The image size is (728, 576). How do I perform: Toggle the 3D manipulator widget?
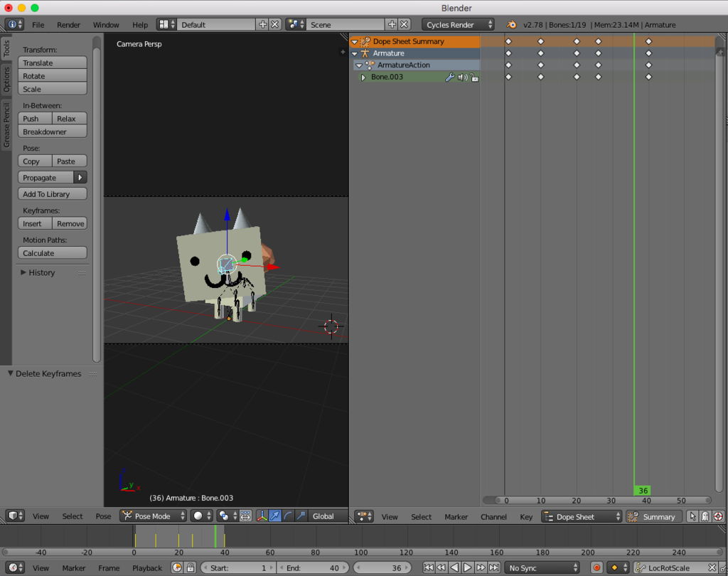click(x=262, y=516)
